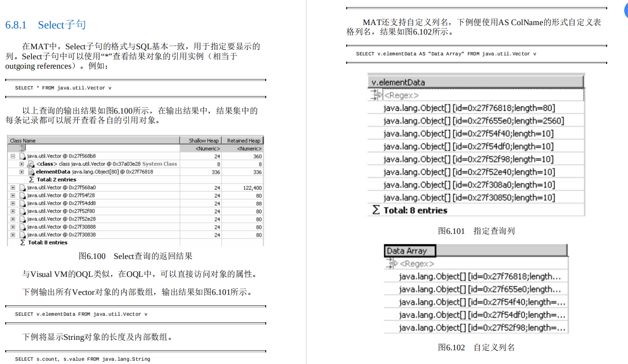
Task: Click the class icon beside <class> entry
Action: (x=31, y=164)
